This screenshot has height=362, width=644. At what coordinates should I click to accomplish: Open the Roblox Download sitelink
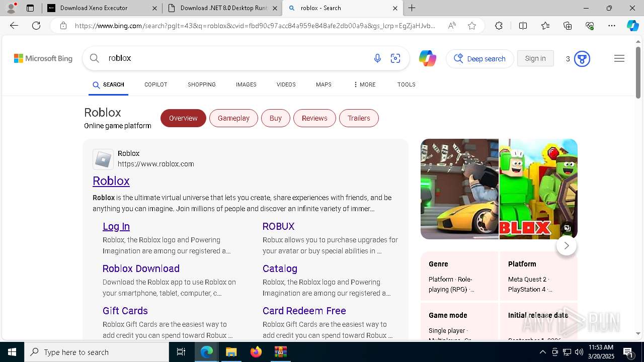(141, 268)
